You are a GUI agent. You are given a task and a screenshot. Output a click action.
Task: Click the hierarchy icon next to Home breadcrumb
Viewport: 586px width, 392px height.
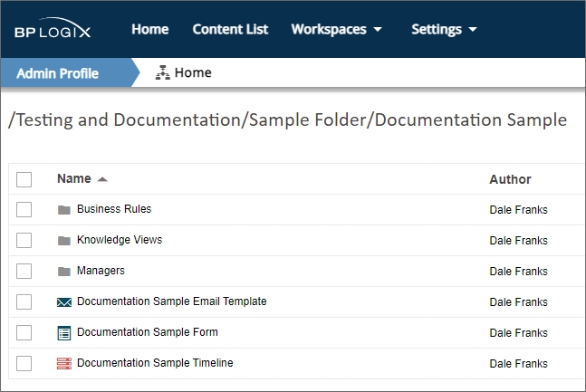pyautogui.click(x=163, y=73)
